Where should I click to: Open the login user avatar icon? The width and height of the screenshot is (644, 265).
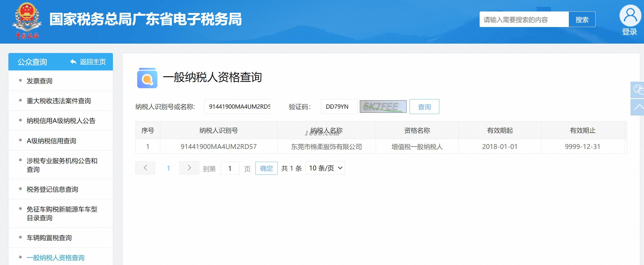point(630,16)
